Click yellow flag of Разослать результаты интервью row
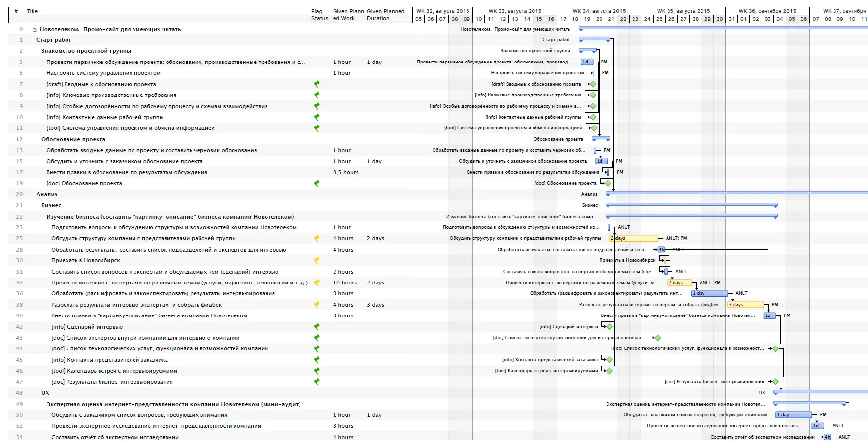The width and height of the screenshot is (868, 441). (x=317, y=305)
